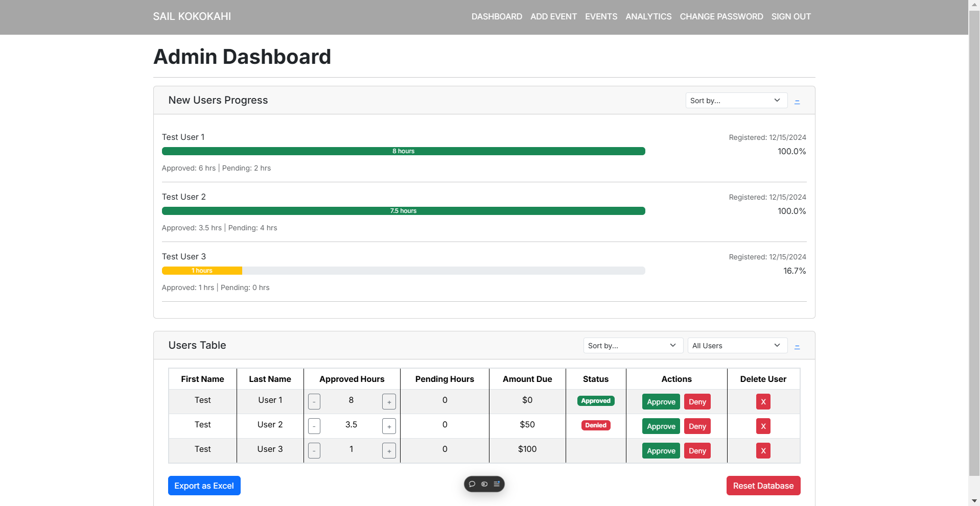Click Test User 3 yellow progress bar
This screenshot has width=980, height=506.
(x=202, y=271)
